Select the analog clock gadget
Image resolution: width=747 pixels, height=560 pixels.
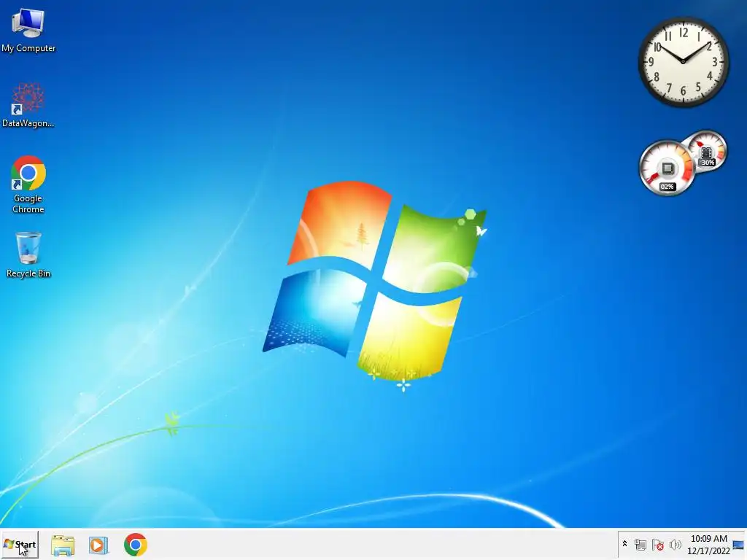click(x=684, y=62)
